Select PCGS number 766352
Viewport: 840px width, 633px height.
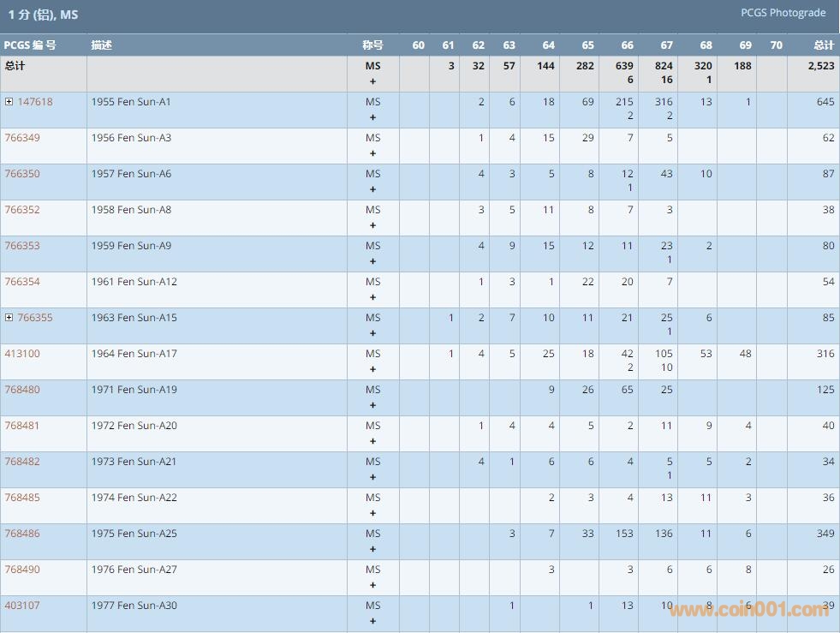22,210
